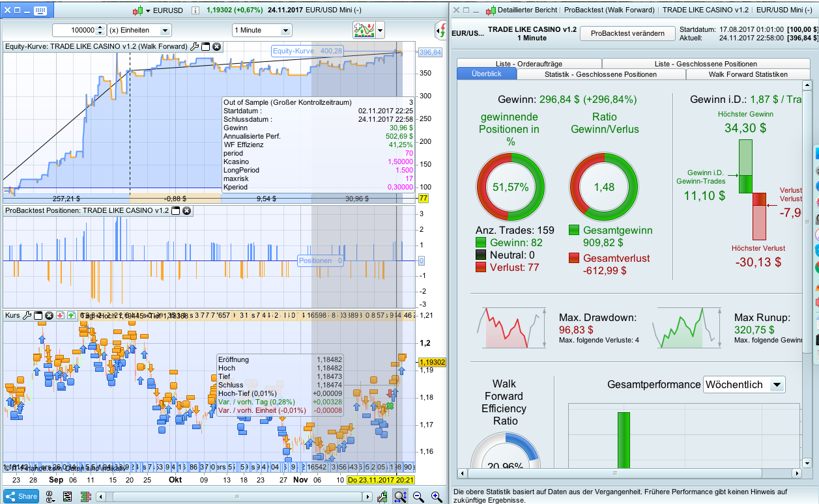Screen dimensions: 819x504
Task: Click the Do 23.11.2017 20:21 date label
Action: click(x=381, y=480)
